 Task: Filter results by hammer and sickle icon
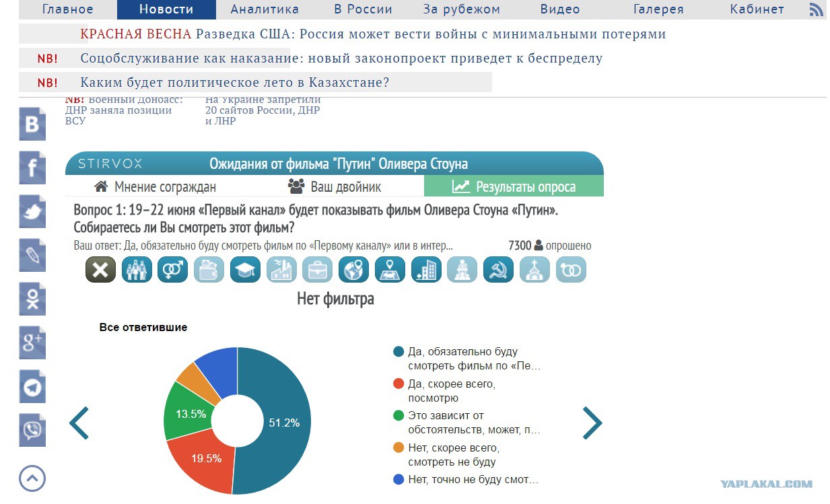tap(499, 270)
